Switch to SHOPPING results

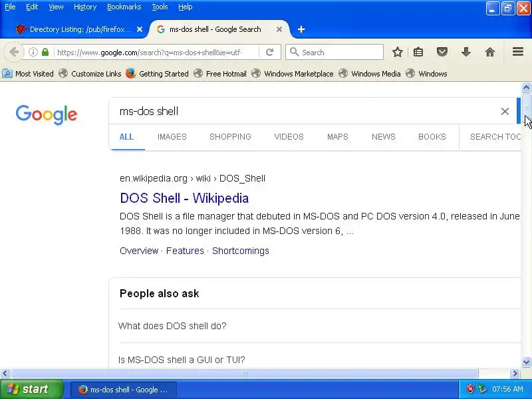pyautogui.click(x=230, y=137)
